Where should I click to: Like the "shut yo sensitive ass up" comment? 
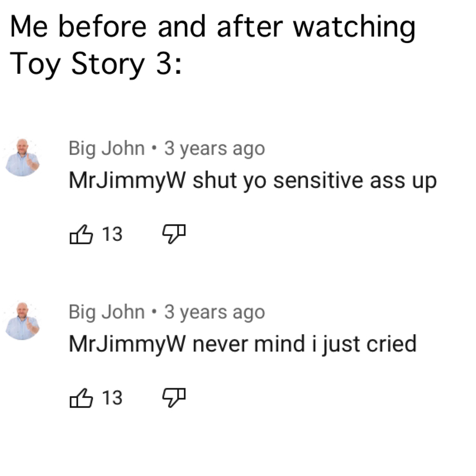point(81,234)
